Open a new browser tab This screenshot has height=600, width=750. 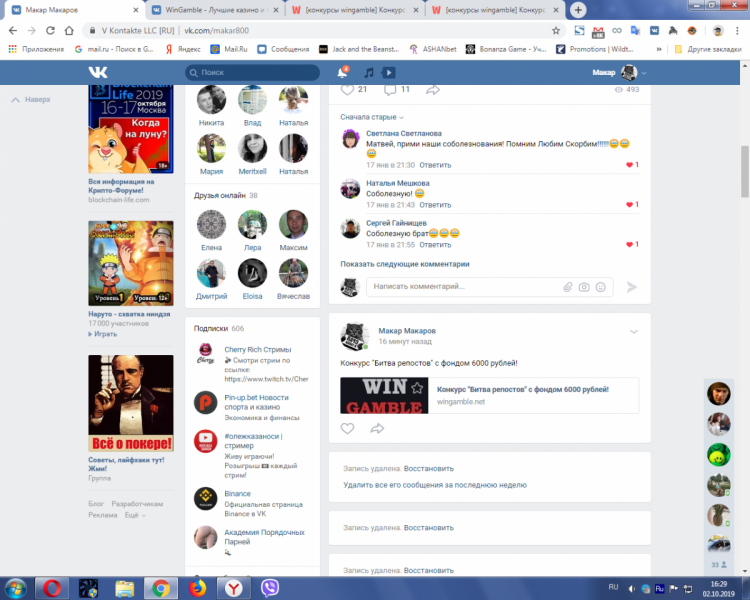tap(578, 10)
